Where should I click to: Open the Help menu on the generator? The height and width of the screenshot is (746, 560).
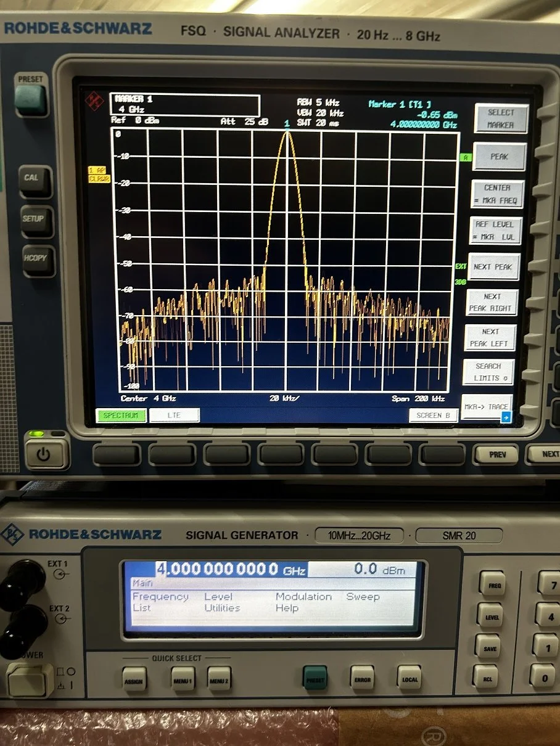click(287, 608)
